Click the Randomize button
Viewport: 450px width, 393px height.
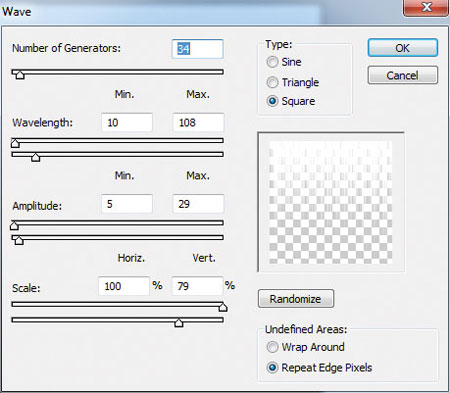click(x=296, y=299)
